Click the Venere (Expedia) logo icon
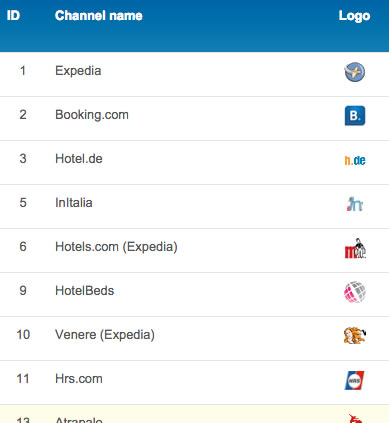Screen dimensions: 389x423 [355, 335]
